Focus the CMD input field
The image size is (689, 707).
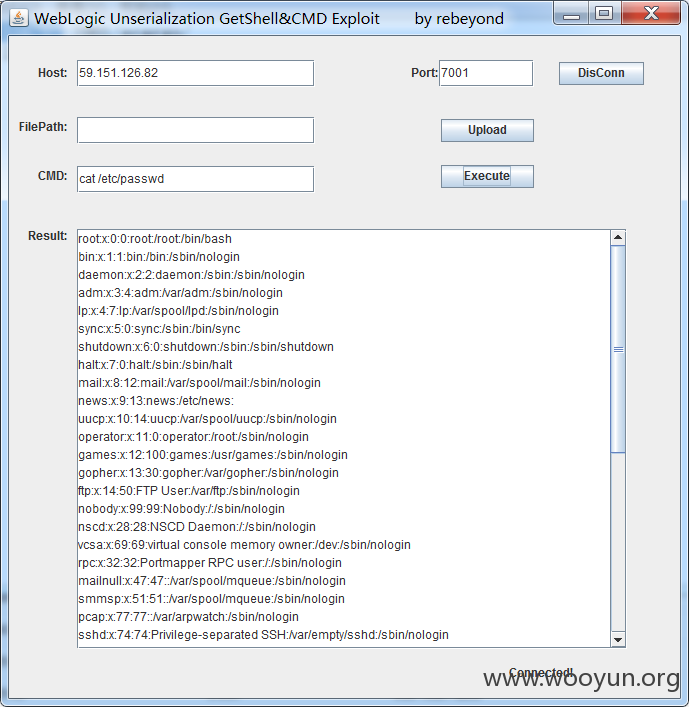[x=195, y=179]
